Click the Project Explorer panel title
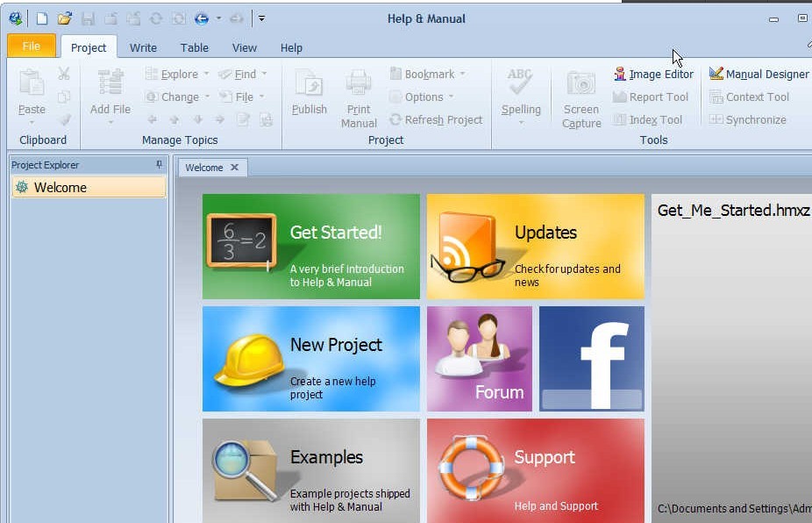Viewport: 812px width, 523px height. [46, 165]
